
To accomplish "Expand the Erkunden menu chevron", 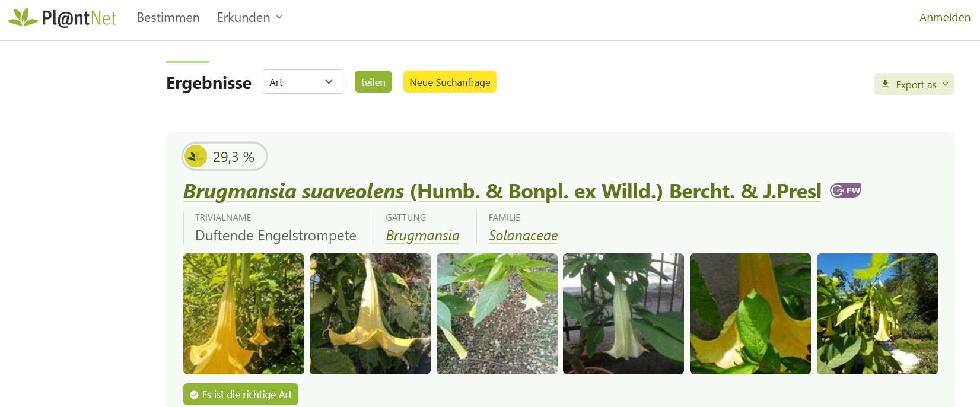I will pyautogui.click(x=279, y=17).
